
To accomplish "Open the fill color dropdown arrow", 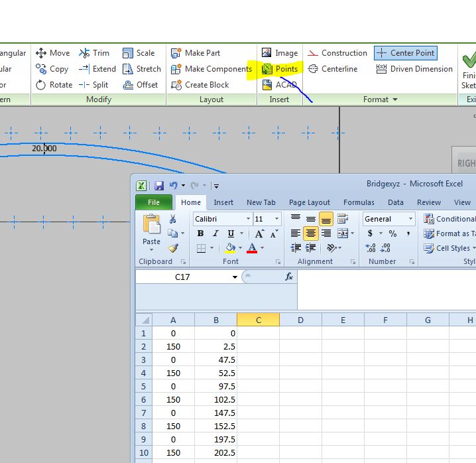I will click(240, 248).
